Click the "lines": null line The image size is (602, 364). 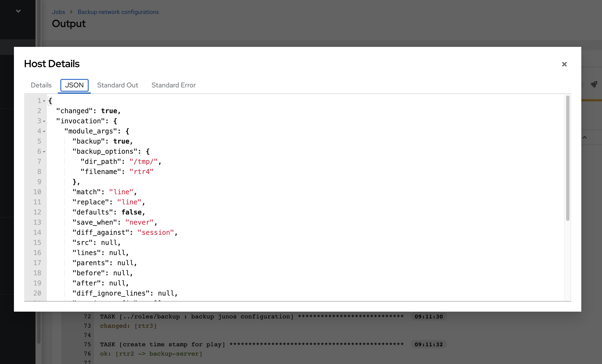[101, 253]
